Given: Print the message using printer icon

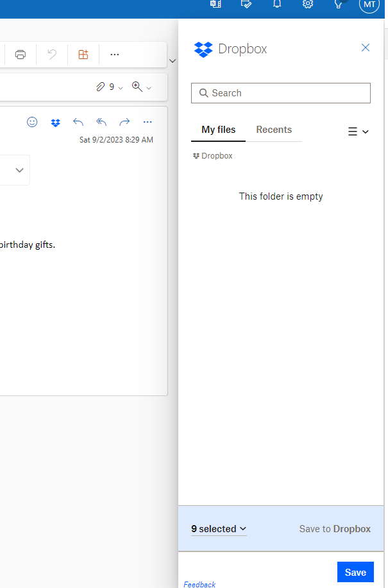Looking at the screenshot, I should click(21, 55).
